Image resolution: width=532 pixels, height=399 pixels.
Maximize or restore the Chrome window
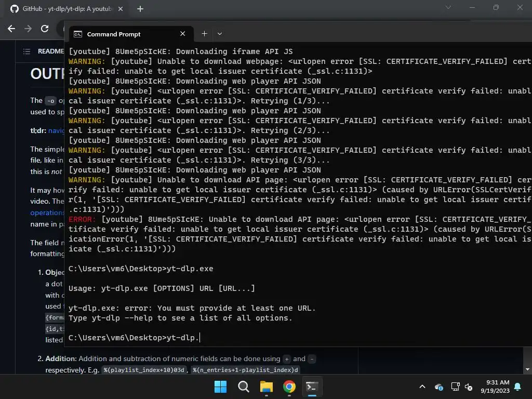click(x=496, y=7)
